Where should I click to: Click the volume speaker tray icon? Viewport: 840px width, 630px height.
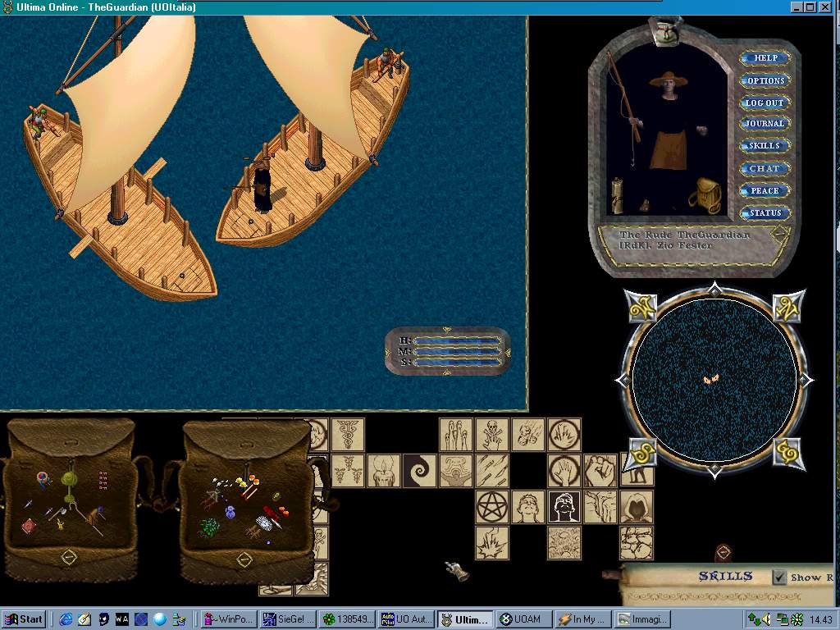tap(767, 620)
